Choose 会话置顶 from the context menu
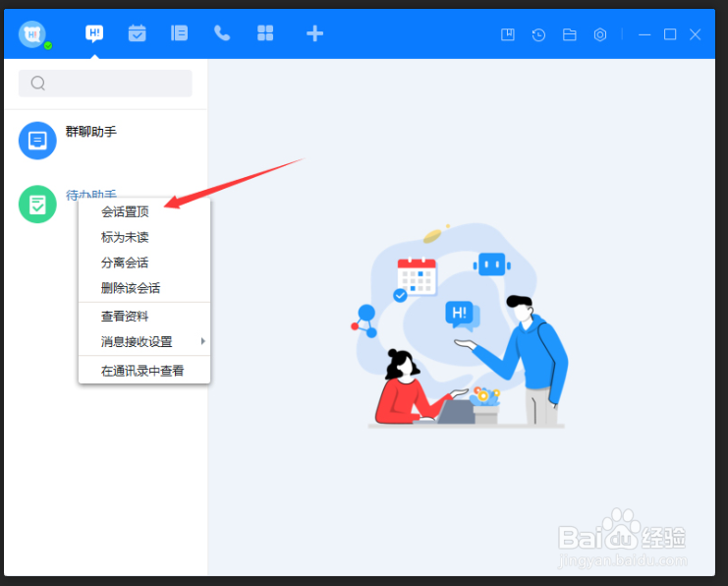The width and height of the screenshot is (728, 586). click(144, 212)
